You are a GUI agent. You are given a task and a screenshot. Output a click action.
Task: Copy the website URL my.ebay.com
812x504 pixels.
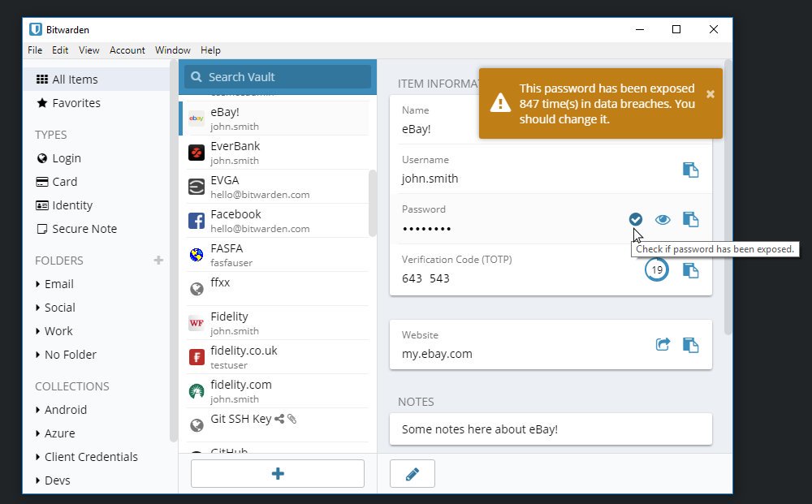tap(690, 345)
